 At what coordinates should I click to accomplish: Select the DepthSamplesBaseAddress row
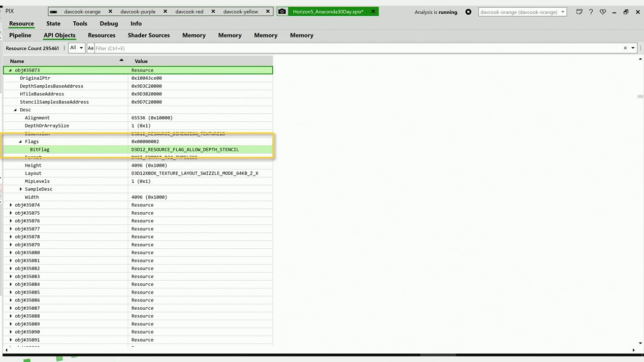click(138, 86)
